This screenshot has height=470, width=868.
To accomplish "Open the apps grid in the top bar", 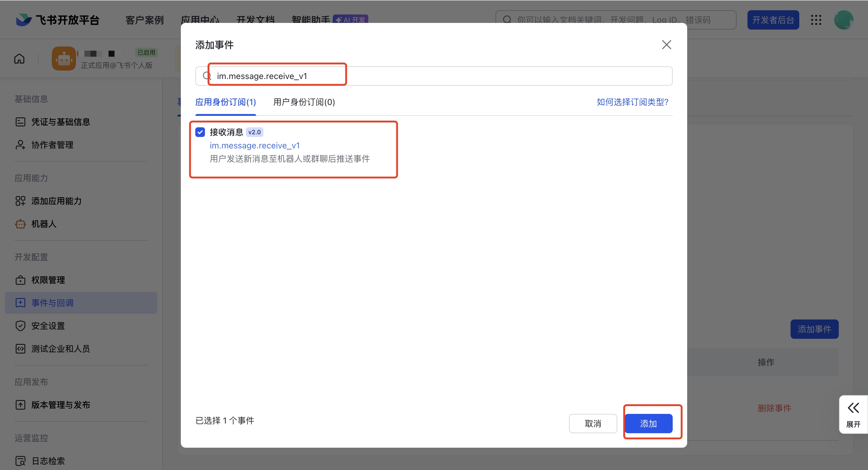I will [816, 20].
